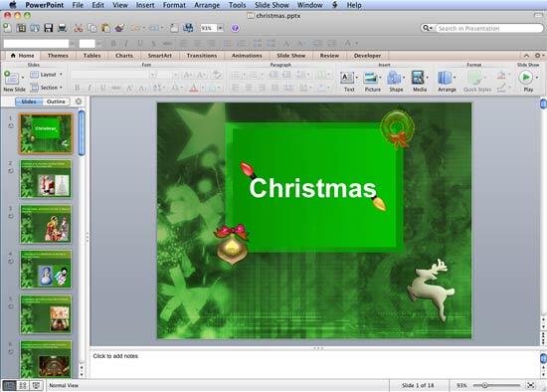
Task: Click the slides pane vertical scrollbar
Action: tap(82, 132)
